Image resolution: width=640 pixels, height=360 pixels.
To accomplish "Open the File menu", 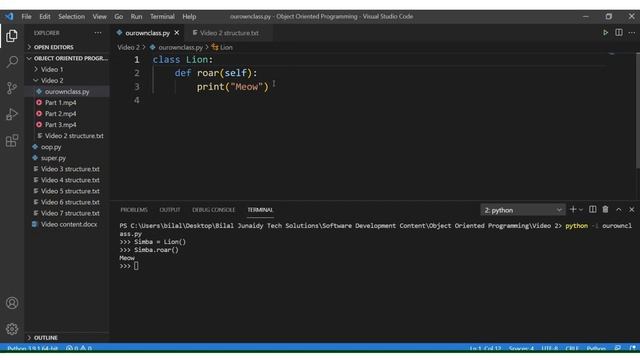I will pyautogui.click(x=27, y=17).
